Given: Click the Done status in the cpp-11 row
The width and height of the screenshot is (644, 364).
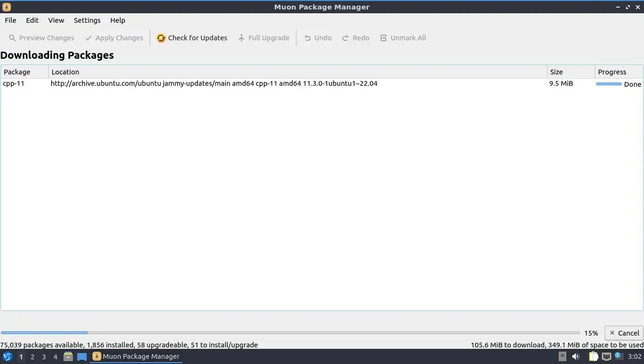Looking at the screenshot, I should [x=632, y=84].
